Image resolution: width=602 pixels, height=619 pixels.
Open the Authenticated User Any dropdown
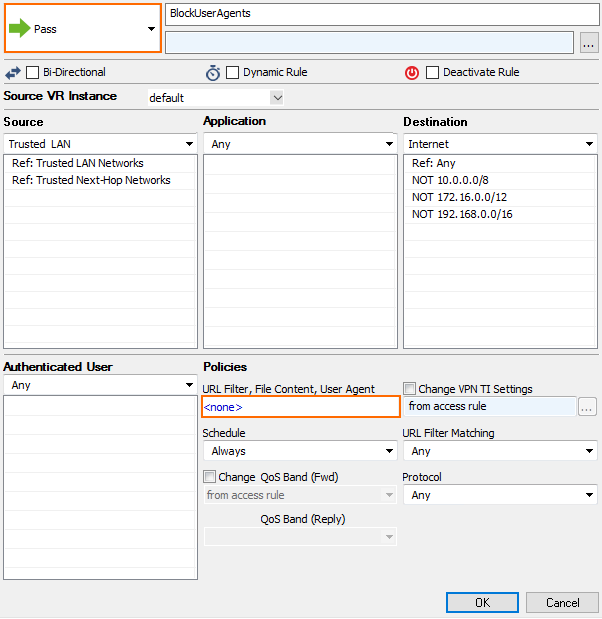pyautogui.click(x=101, y=385)
